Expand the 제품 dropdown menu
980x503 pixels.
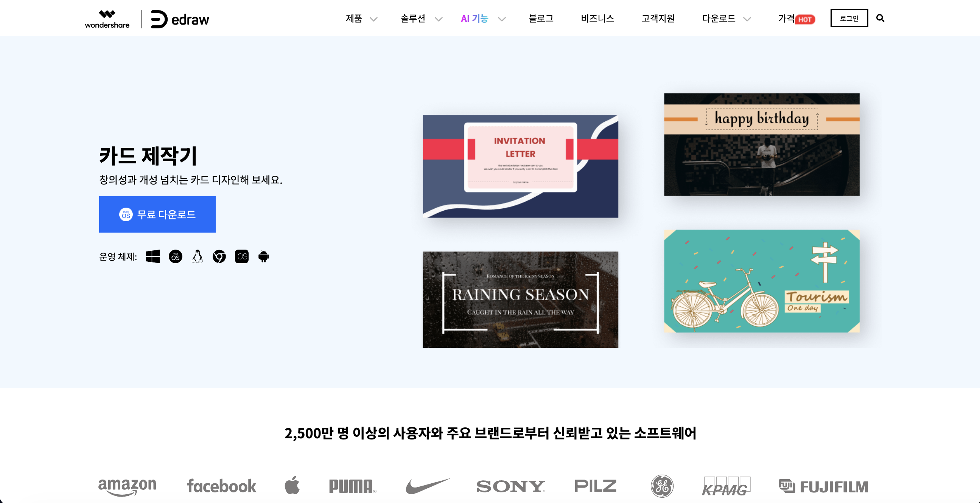point(361,19)
